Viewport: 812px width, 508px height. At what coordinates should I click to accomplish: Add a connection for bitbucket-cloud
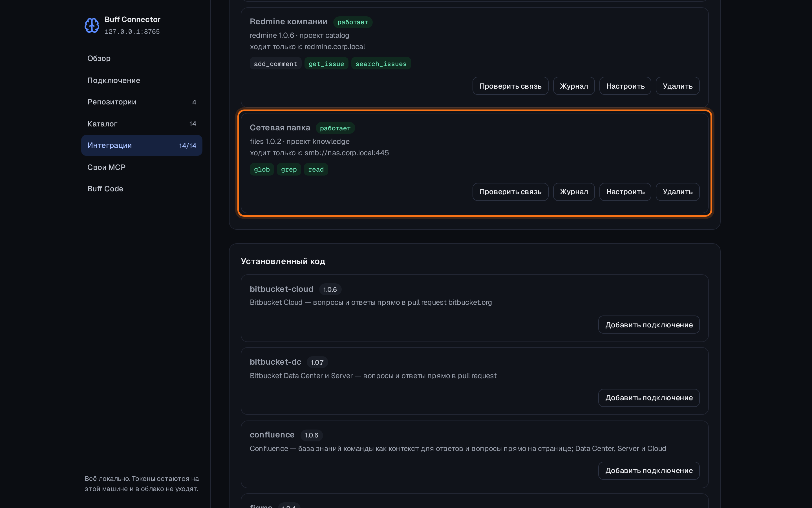pyautogui.click(x=648, y=325)
